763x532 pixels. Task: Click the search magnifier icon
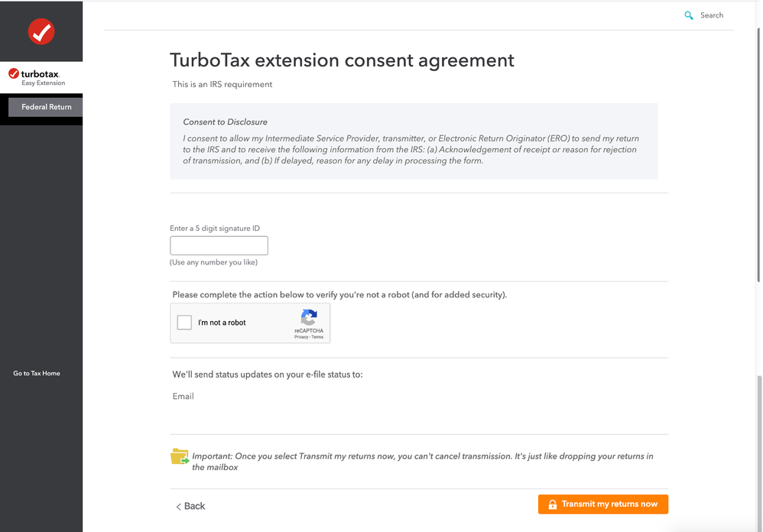coord(689,15)
